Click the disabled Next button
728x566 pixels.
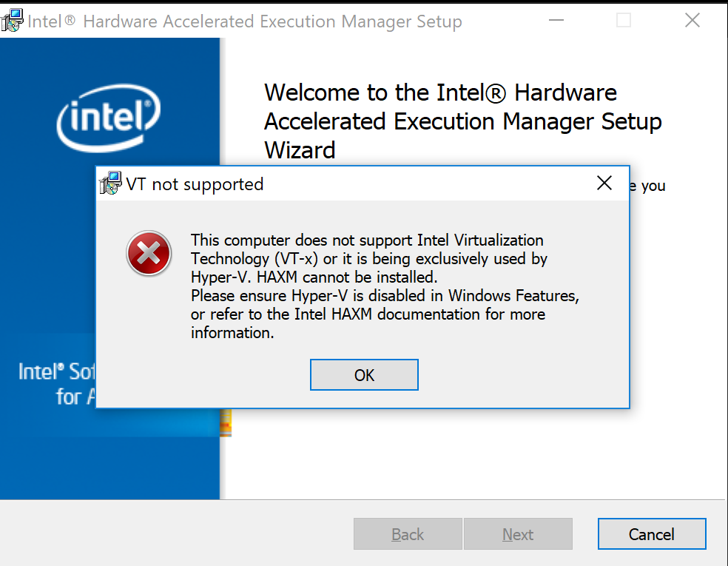(x=518, y=534)
